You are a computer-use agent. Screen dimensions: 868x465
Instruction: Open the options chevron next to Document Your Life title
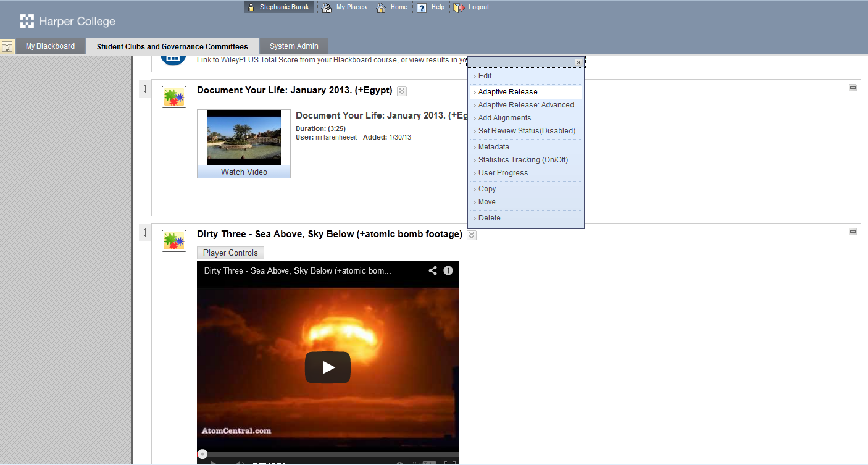point(402,91)
